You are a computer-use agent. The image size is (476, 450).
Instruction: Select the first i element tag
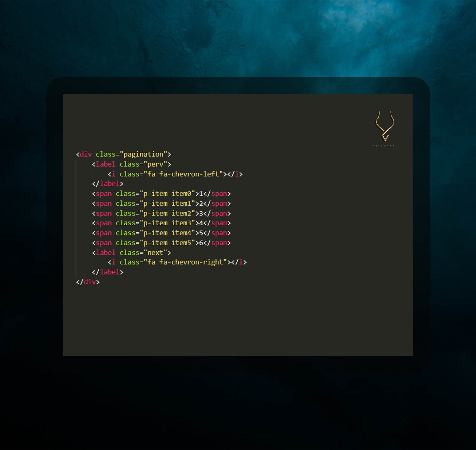tap(113, 174)
